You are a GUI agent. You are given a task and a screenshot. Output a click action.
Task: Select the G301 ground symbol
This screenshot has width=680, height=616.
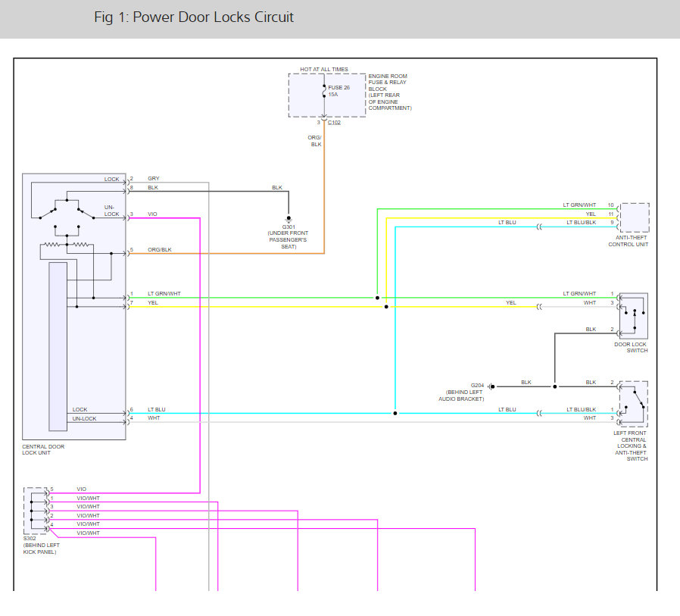[x=289, y=219]
